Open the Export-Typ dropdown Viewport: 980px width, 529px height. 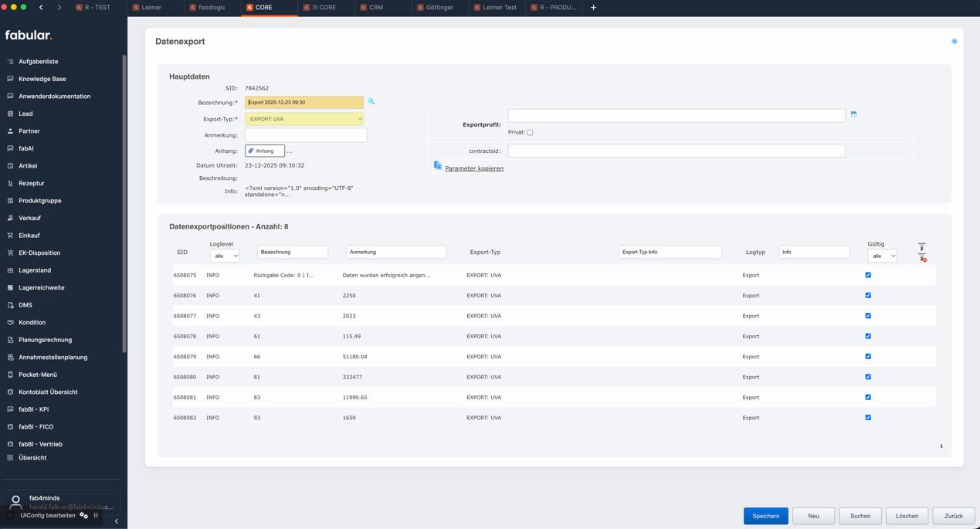tap(304, 119)
